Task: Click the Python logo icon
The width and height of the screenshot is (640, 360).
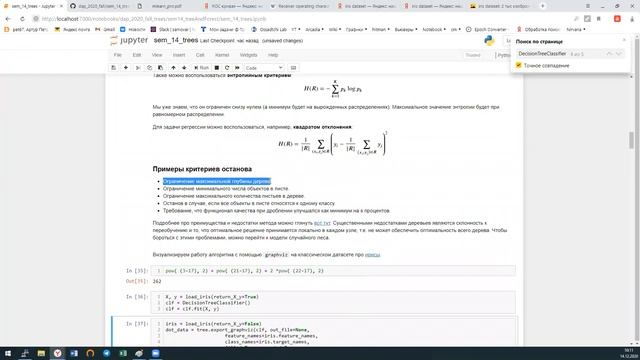Action: coord(489,40)
